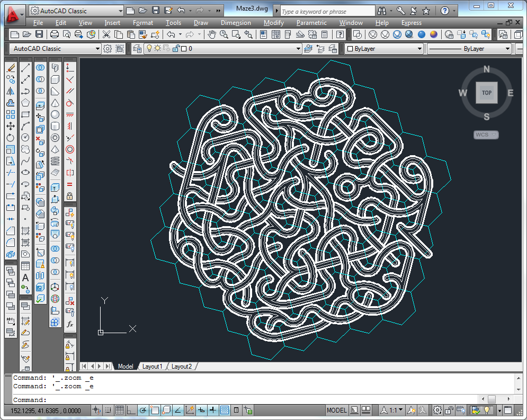The width and height of the screenshot is (527, 420).
Task: Click the Rotate tool icon
Action: (x=11, y=137)
